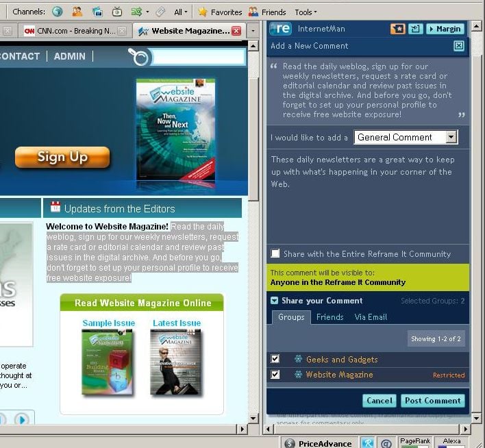485x448 pixels.
Task: Click the @ status bar icon
Action: tap(386, 443)
